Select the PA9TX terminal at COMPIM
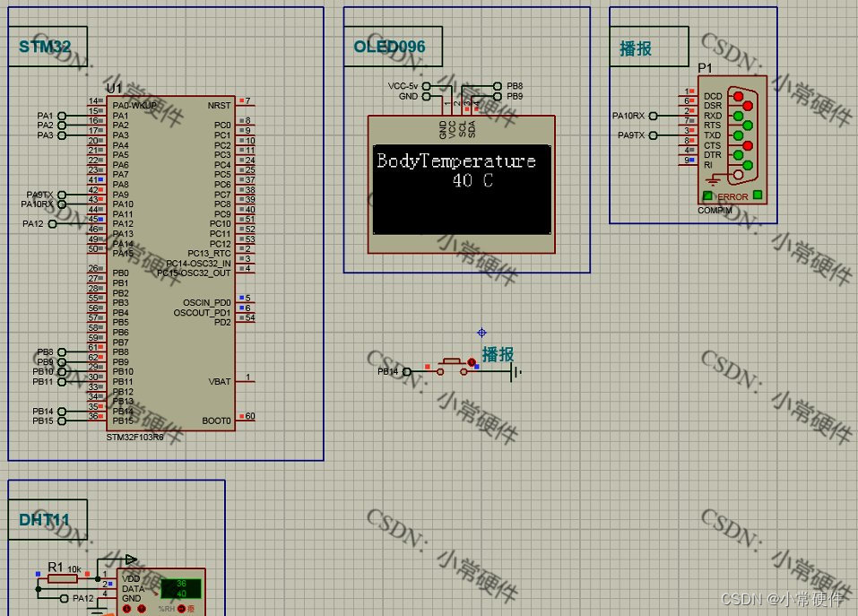 [x=637, y=135]
